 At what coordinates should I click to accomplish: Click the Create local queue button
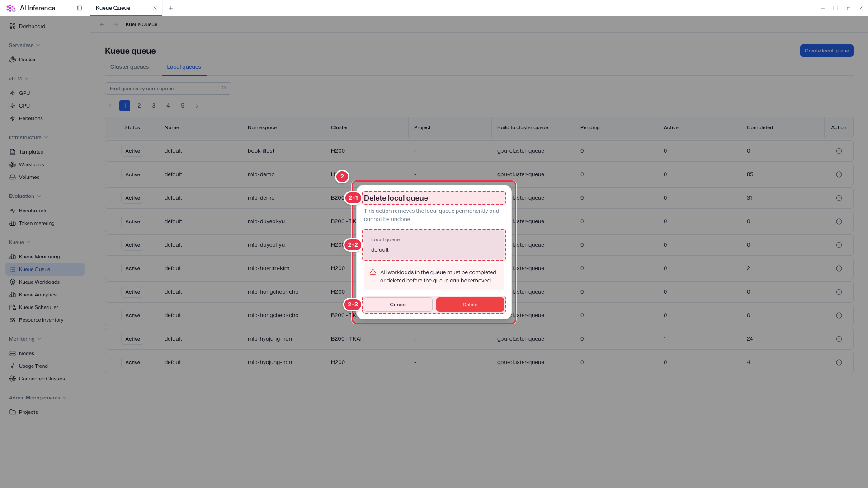tap(826, 51)
